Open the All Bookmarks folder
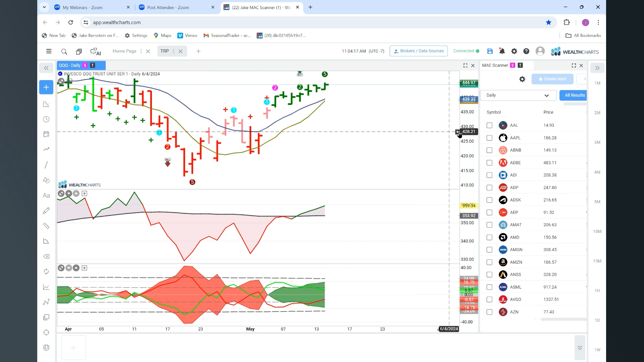 tap(583, 36)
